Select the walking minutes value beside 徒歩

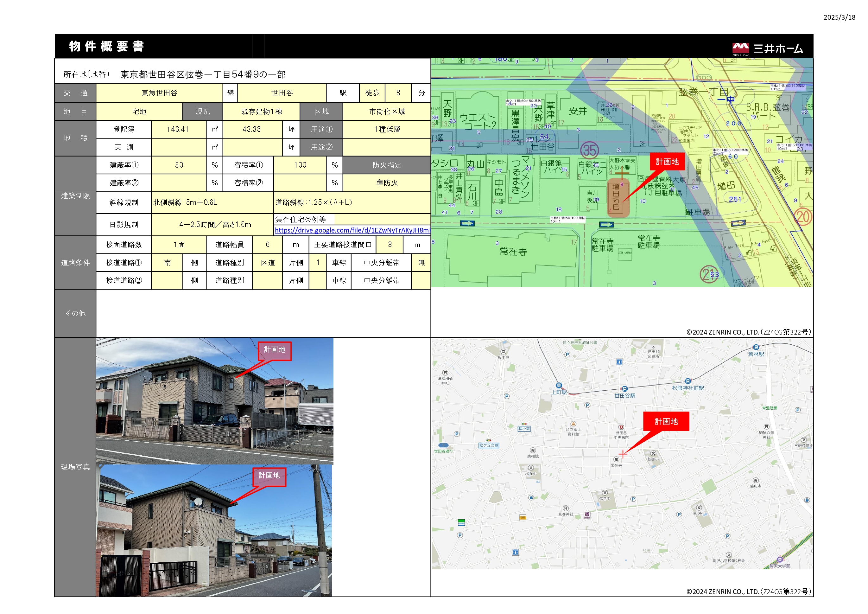point(398,93)
